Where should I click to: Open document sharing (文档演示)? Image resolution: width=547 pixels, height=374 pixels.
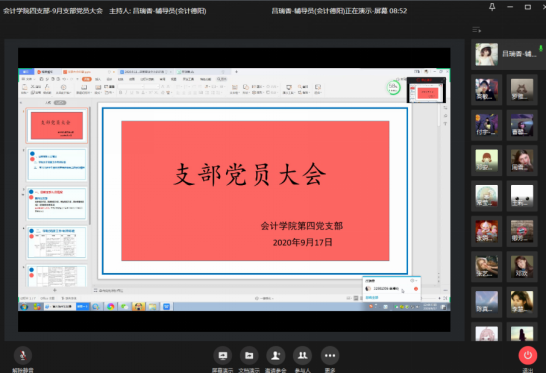point(249,356)
